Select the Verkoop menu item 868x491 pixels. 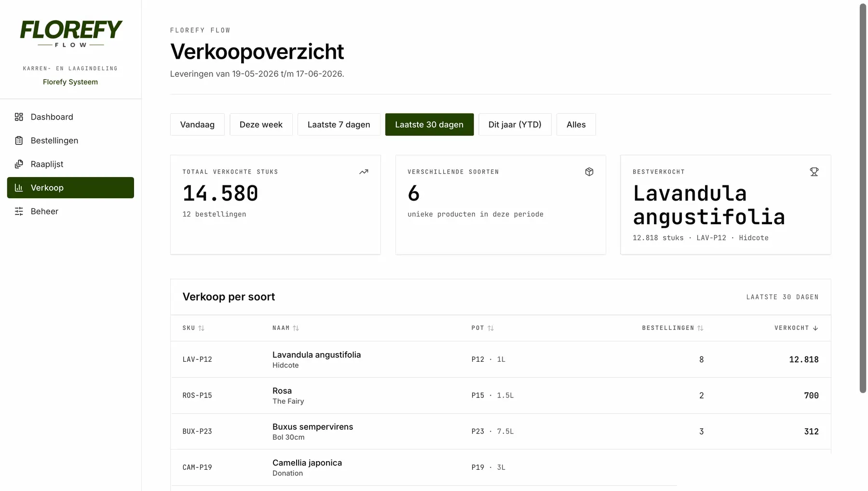click(x=70, y=188)
